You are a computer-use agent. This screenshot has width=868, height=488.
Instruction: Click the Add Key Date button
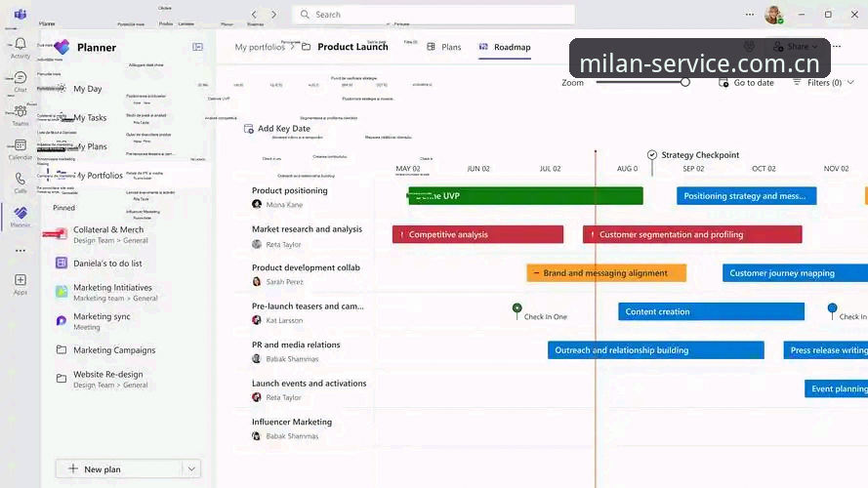tap(276, 129)
